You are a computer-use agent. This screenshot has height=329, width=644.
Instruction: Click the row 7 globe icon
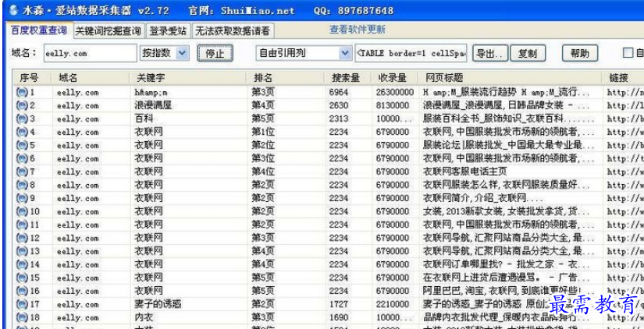(22, 172)
